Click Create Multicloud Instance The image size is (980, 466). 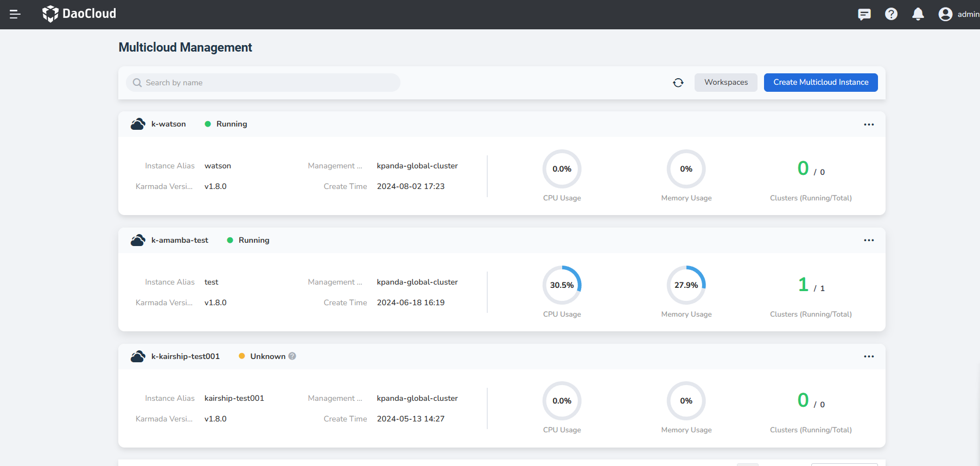(x=820, y=83)
